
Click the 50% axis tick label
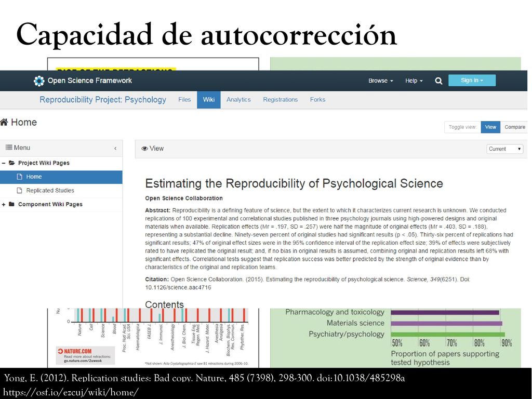[397, 343]
